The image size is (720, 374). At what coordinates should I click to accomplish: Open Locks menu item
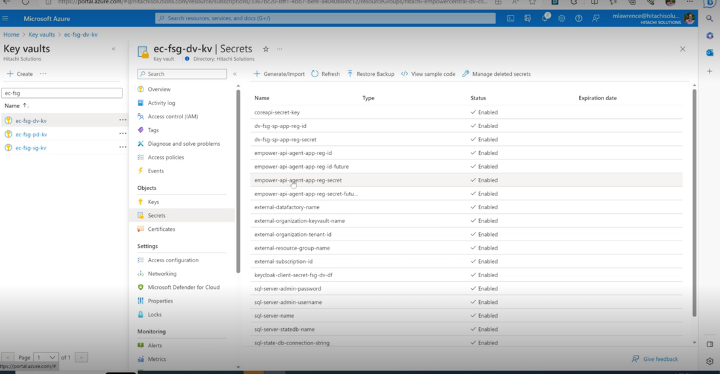pos(154,315)
